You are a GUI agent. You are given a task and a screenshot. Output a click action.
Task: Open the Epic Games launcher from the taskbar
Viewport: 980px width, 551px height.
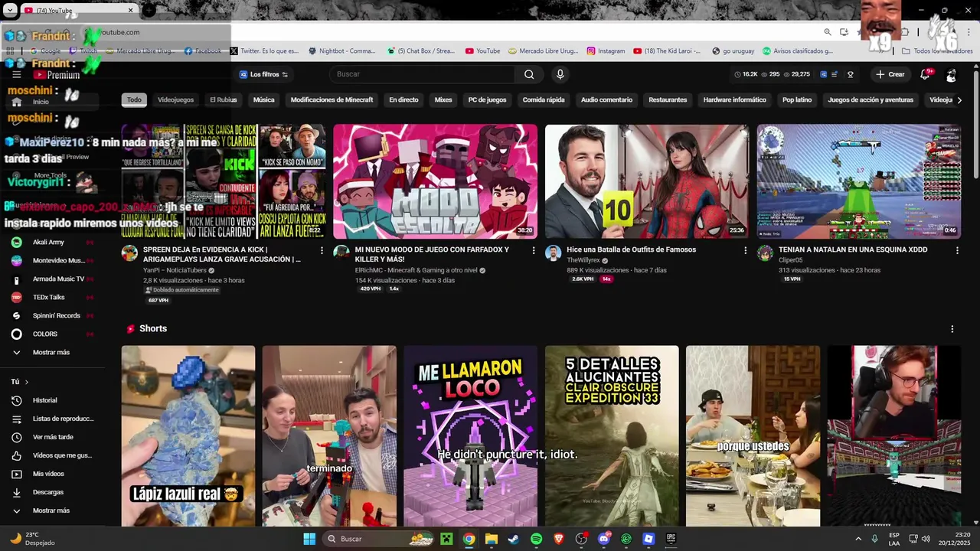click(671, 539)
